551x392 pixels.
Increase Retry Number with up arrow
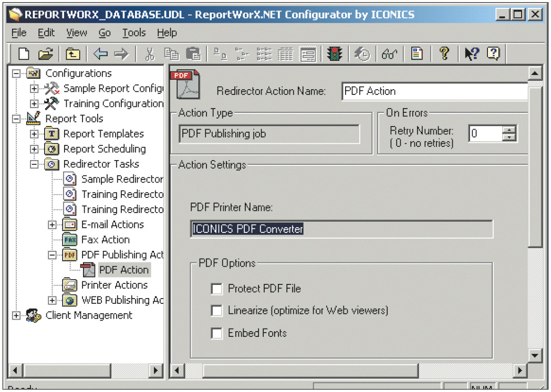click(509, 130)
